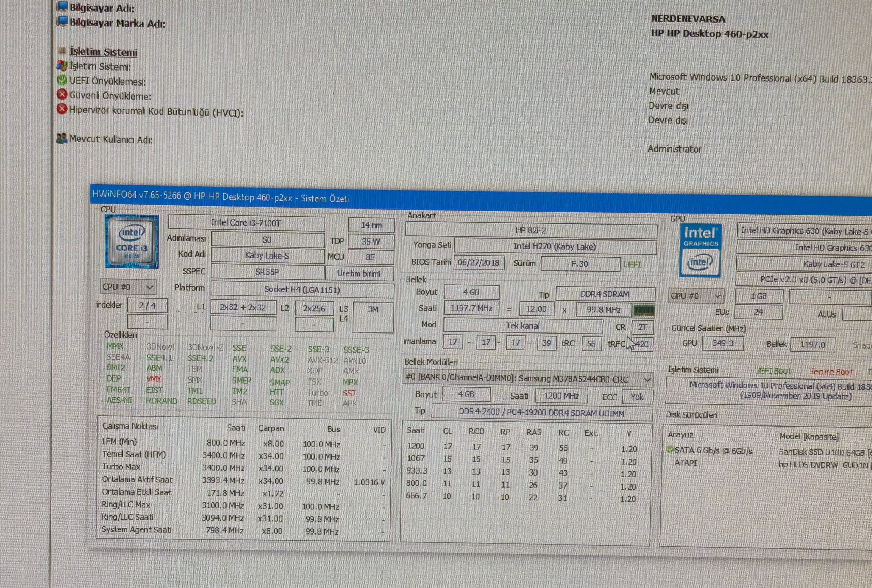Click the DDR4 SDRAM memory type field
The height and width of the screenshot is (588, 872).
coord(605,294)
